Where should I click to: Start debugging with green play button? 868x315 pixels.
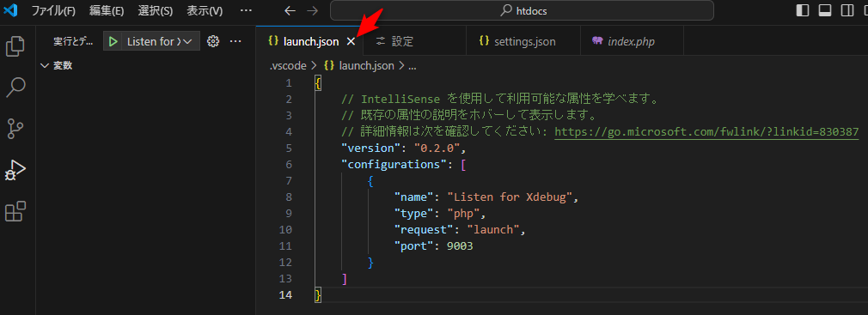coord(113,41)
